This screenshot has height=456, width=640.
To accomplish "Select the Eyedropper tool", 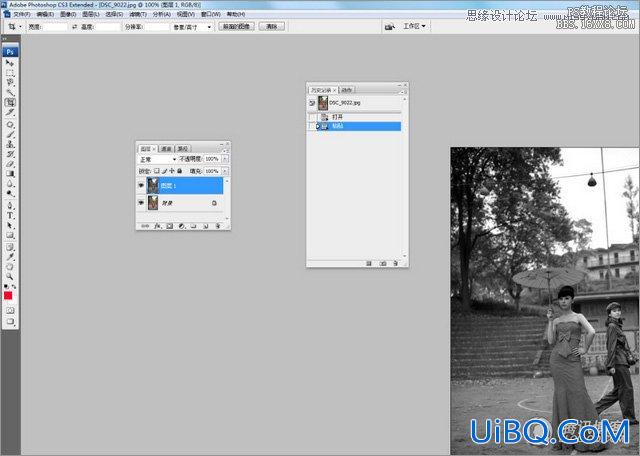I will 10,257.
